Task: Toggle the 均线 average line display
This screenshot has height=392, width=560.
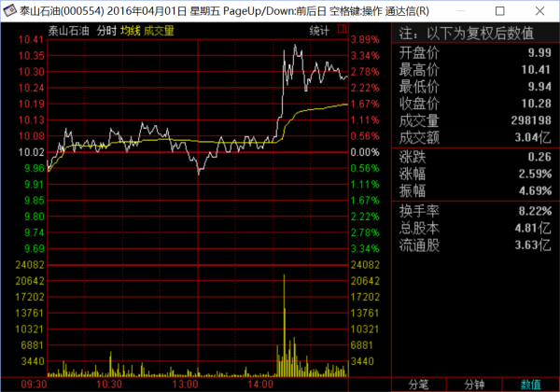Action: click(x=130, y=31)
